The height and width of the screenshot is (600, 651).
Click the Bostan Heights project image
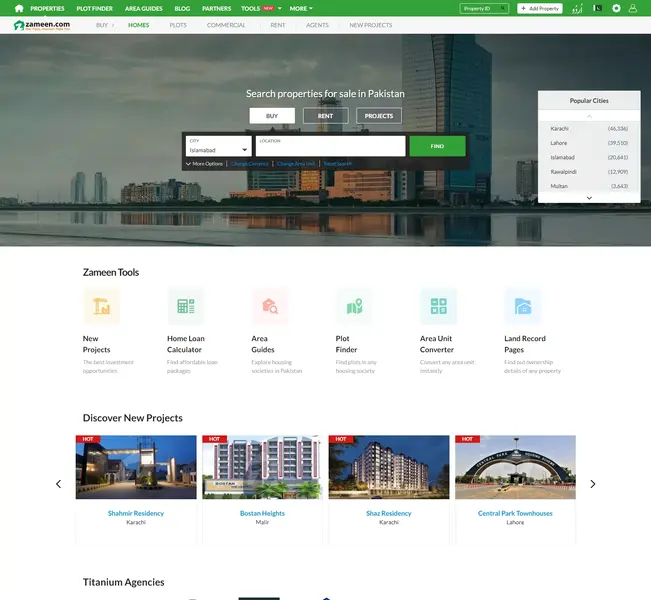coord(262,467)
